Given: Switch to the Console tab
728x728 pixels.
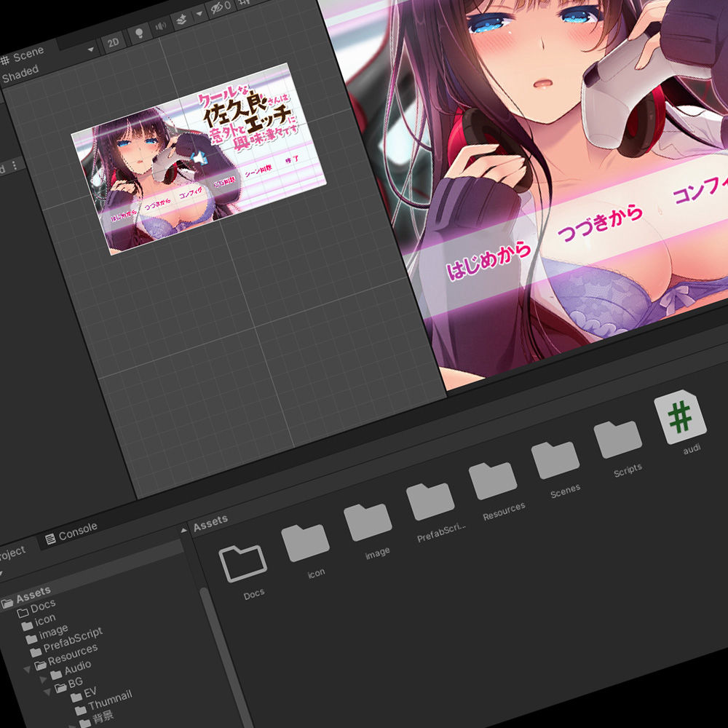Looking at the screenshot, I should 71,533.
